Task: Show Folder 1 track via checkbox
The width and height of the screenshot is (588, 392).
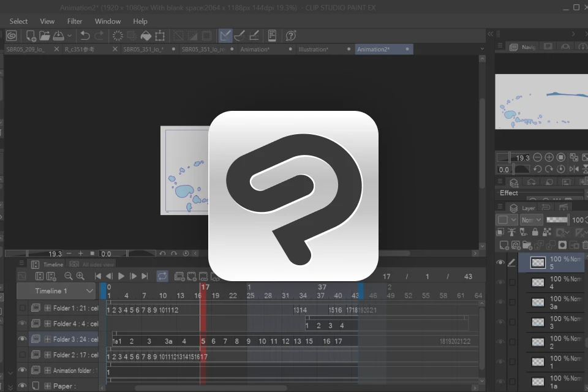Action: click(x=23, y=308)
